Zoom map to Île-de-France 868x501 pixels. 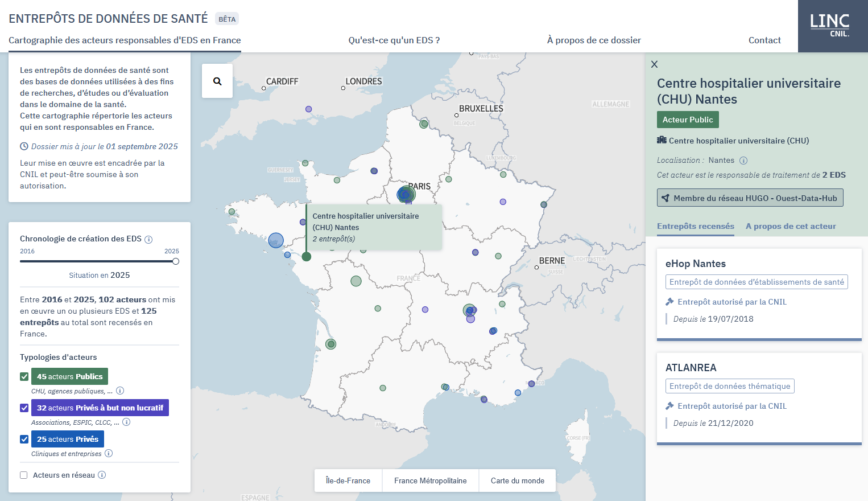[348, 481]
